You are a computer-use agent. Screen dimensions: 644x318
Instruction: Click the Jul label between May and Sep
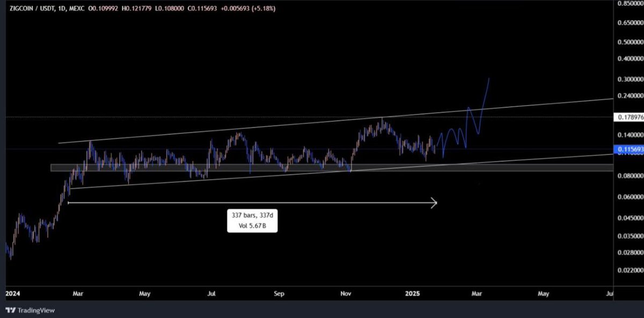(x=212, y=294)
